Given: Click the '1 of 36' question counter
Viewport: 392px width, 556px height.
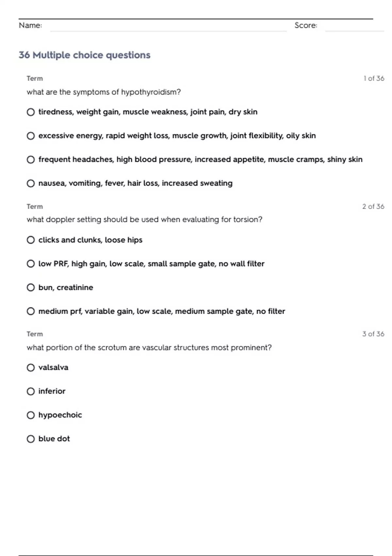Looking at the screenshot, I should 374,78.
